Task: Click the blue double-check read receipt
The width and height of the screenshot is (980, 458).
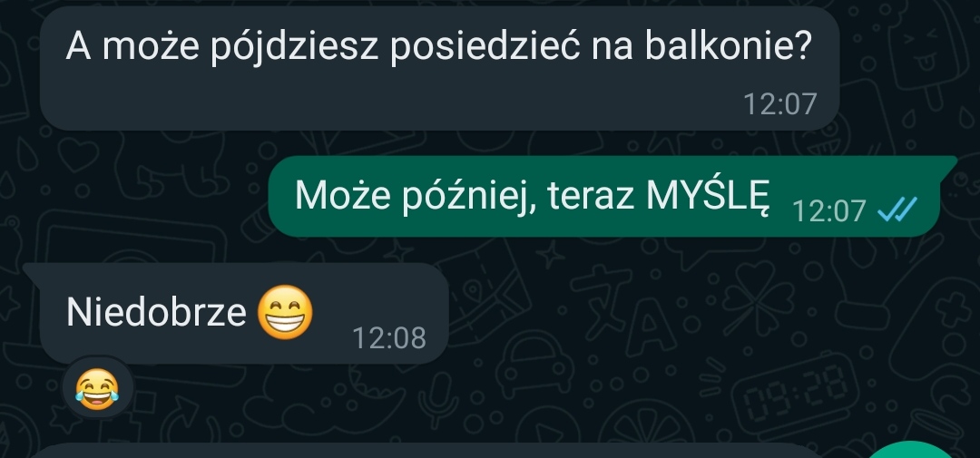Action: pos(897,210)
